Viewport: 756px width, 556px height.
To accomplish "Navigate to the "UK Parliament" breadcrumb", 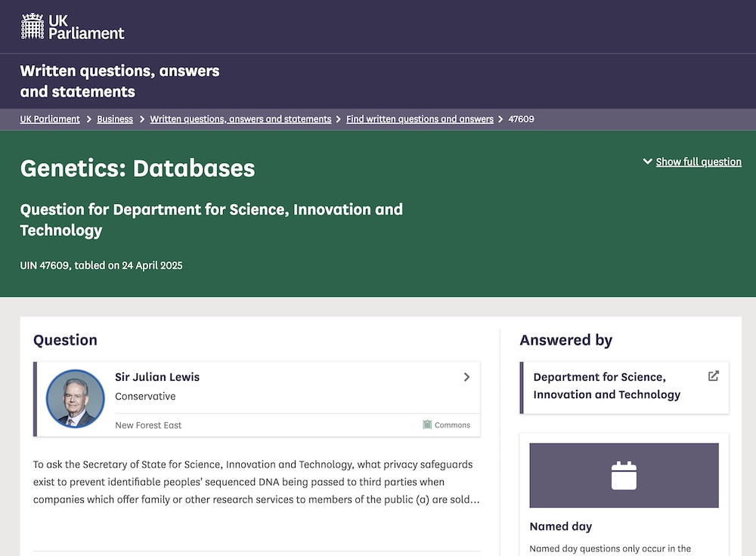I will point(50,119).
